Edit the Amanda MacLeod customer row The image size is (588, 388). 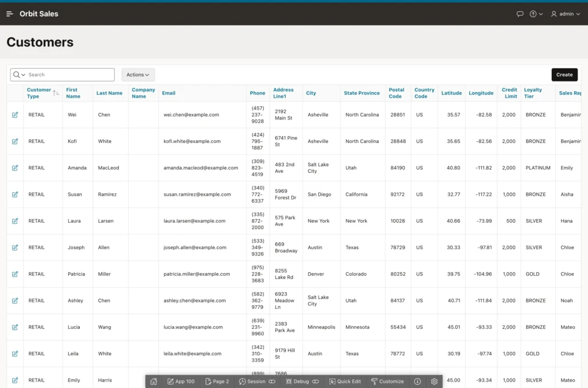[15, 168]
